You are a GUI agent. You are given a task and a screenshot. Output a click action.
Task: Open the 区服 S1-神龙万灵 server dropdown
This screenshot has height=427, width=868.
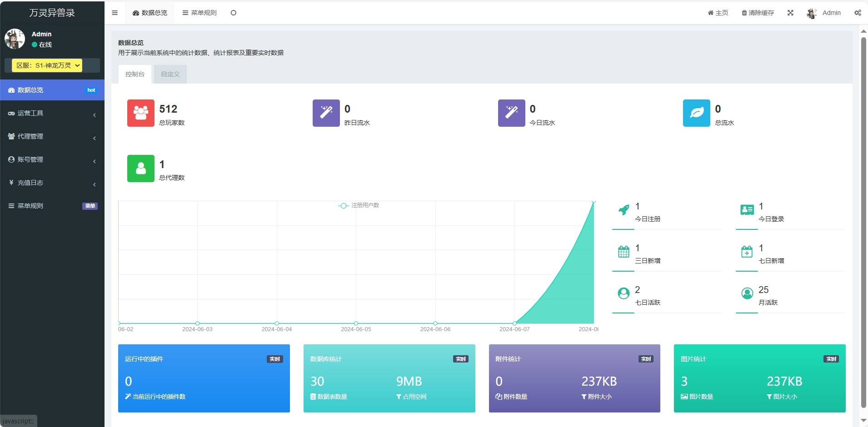point(47,65)
